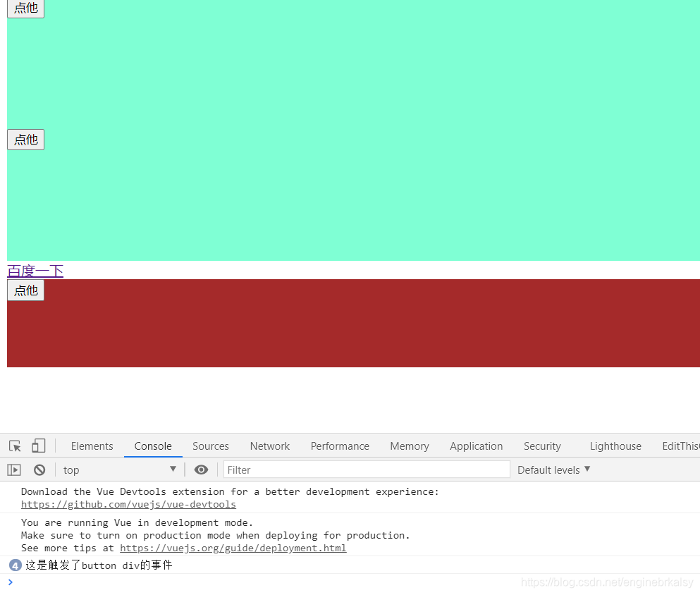Click the 点他 button in the red box
Viewport: 700px width, 595px height.
pyautogui.click(x=26, y=290)
